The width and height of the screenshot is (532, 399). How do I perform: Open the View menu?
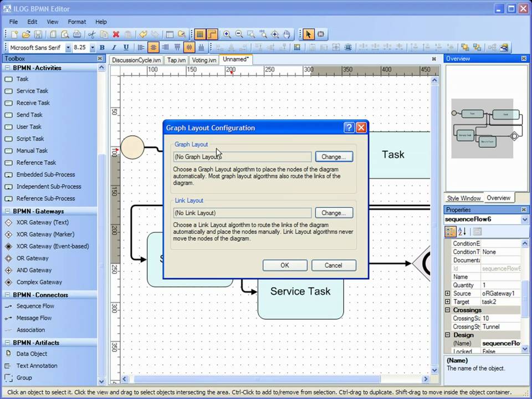coord(52,22)
